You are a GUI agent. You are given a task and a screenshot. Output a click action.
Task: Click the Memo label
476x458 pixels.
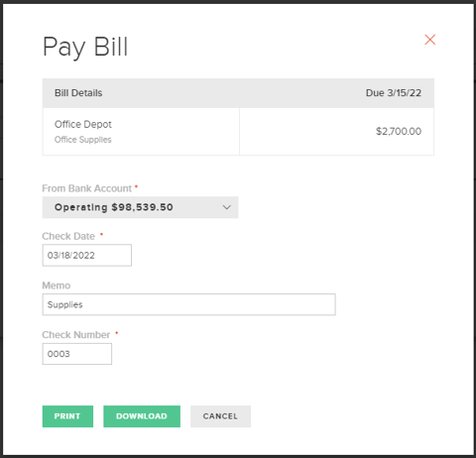pyautogui.click(x=57, y=286)
